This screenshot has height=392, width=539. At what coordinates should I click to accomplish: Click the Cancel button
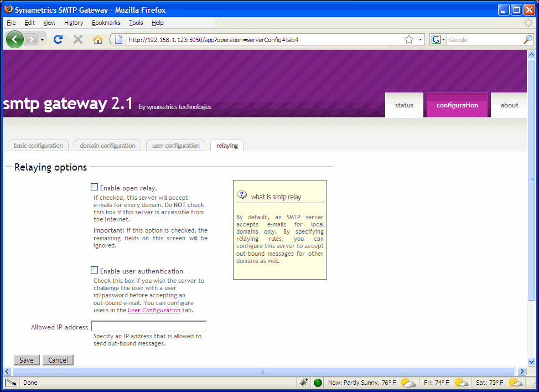coord(58,360)
